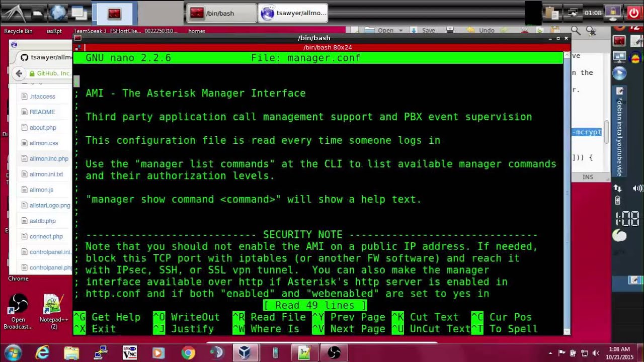Screen dimensions: 644x362
Task: Click the blue play-arrow icon in right panel
Action: pyautogui.click(x=619, y=73)
